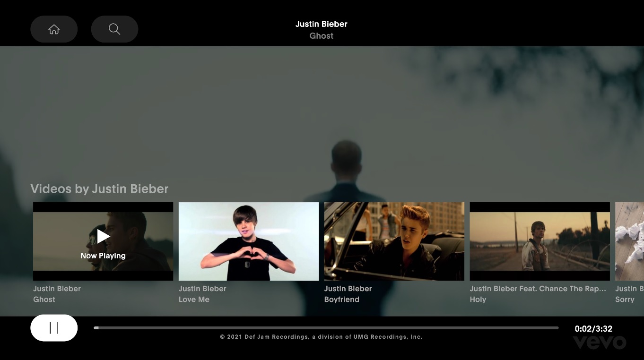Viewport: 644px width, 360px height.
Task: Click the 'Boyfriend' title text
Action: 342,300
